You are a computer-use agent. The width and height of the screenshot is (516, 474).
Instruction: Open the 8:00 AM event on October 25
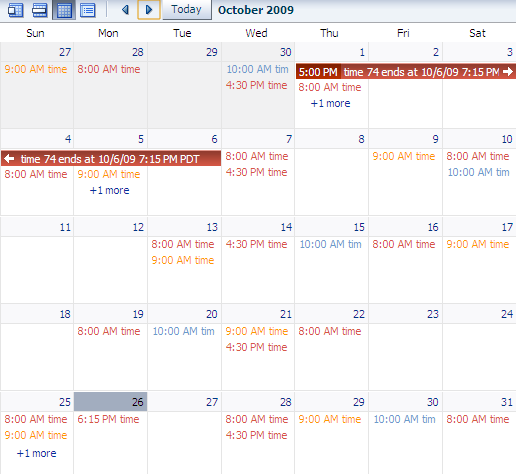coord(36,419)
